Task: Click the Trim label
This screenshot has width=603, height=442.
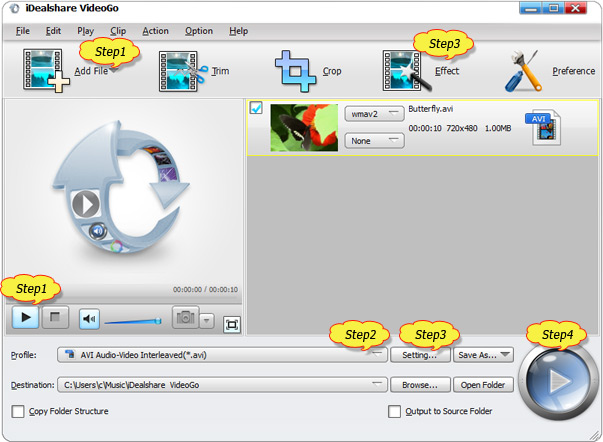Action: 220,71
